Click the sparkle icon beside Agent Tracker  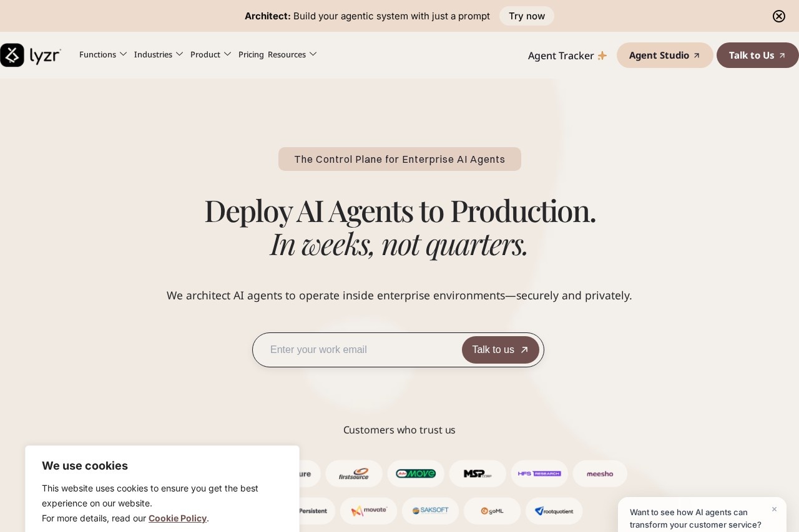point(602,56)
